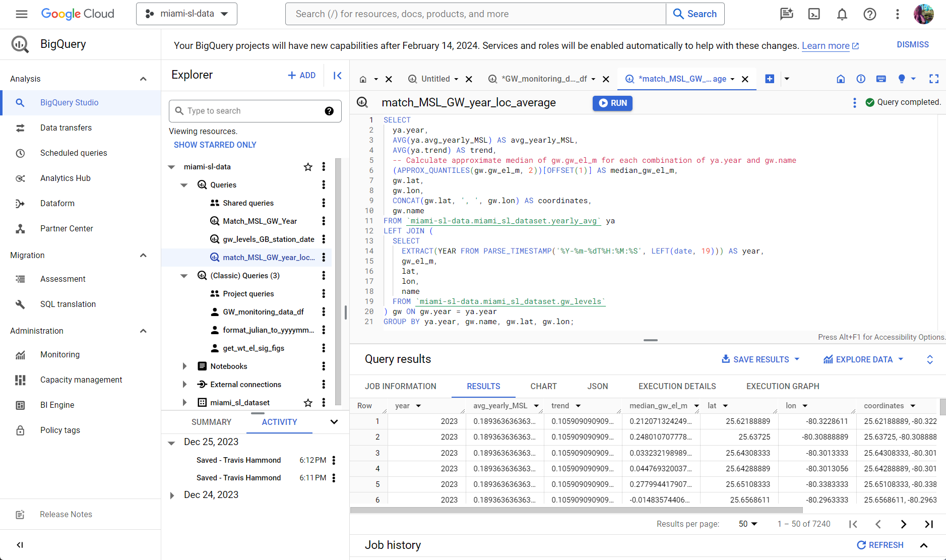Expand Dec 24, 2023 activity group
The image size is (946, 560).
(172, 495)
